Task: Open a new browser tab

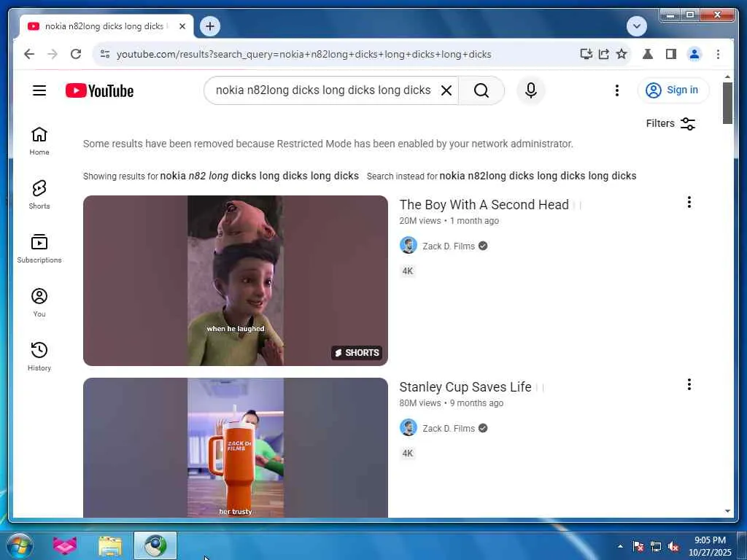Action: coord(210,26)
